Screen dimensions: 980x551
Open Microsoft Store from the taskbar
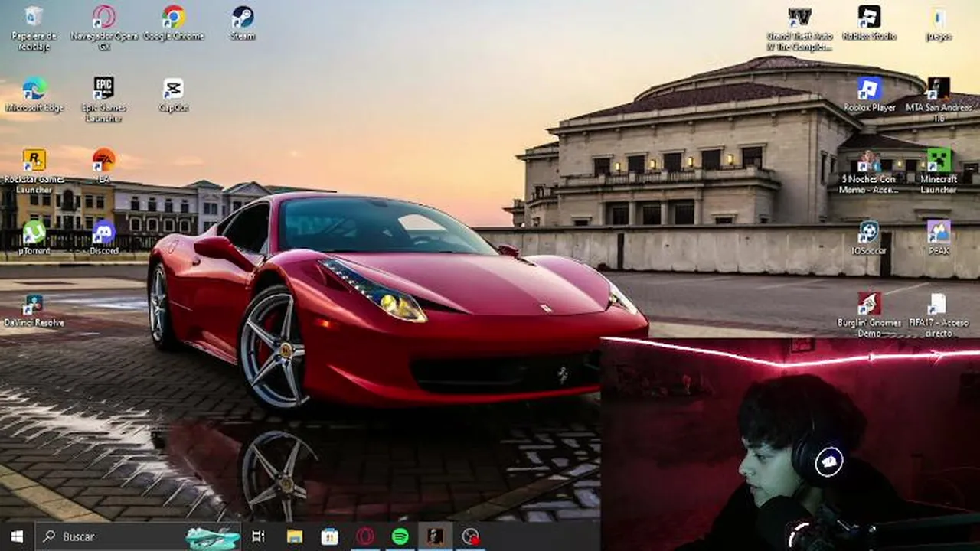pyautogui.click(x=330, y=536)
